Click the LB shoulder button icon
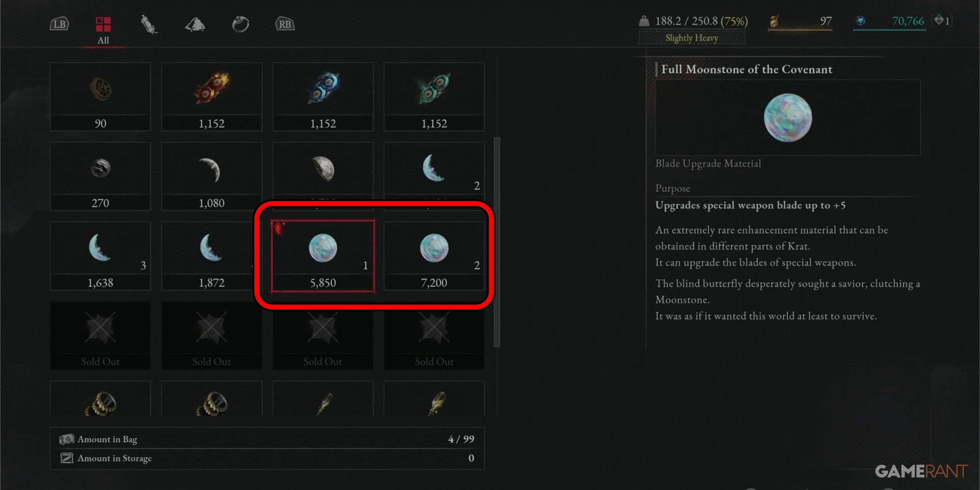The height and width of the screenshot is (490, 980). click(x=59, y=24)
